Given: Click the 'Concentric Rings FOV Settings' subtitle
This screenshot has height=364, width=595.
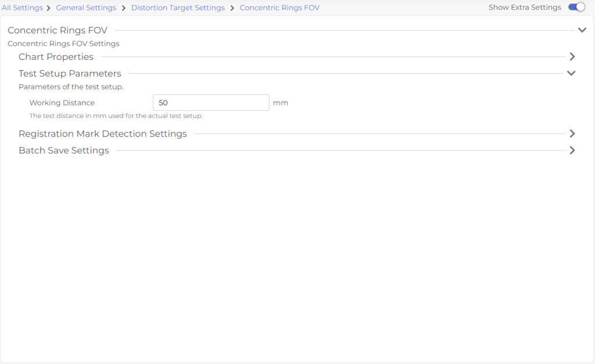Looking at the screenshot, I should coord(63,44).
